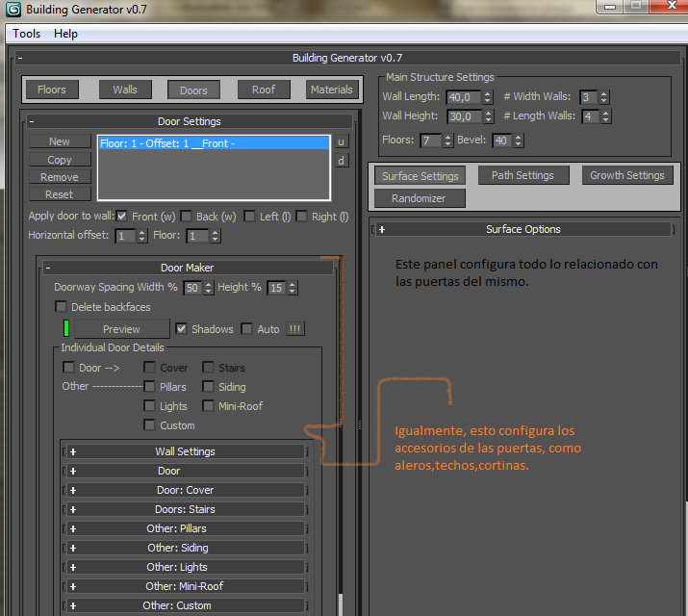Click the 'u' move-up button beside door list
Screen dimensions: 688x616
(x=341, y=141)
